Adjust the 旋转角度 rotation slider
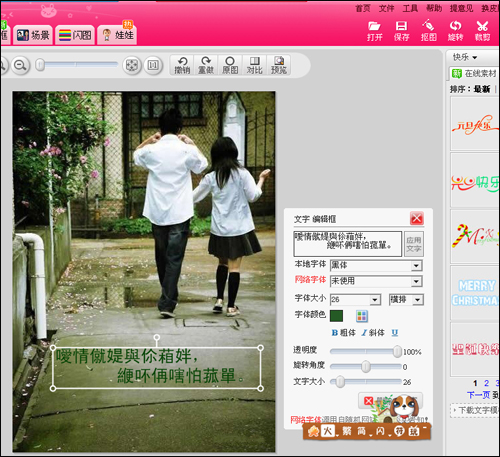The width and height of the screenshot is (500, 457). (366, 366)
